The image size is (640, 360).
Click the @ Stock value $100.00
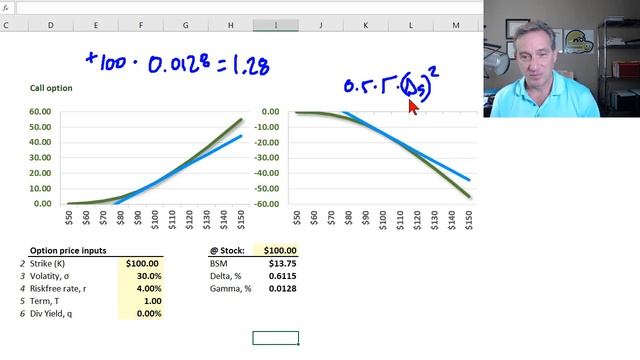pos(276,251)
